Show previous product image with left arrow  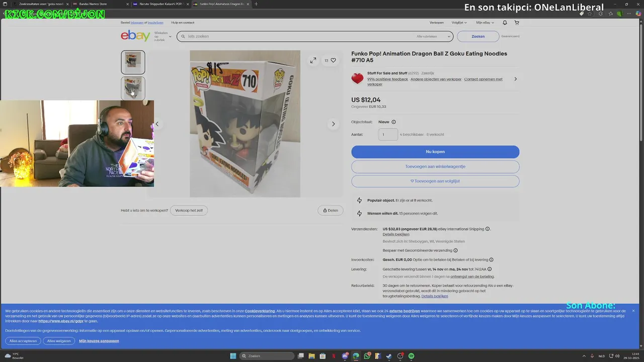(157, 124)
